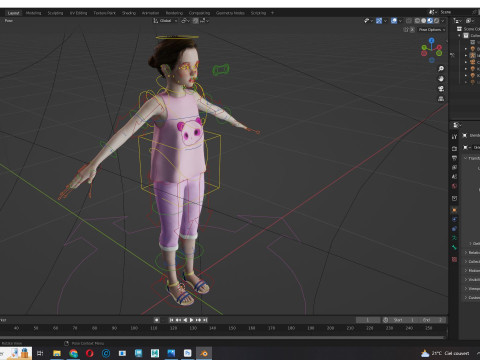
Task: Jump to the timeline end frame
Action: click(205, 320)
